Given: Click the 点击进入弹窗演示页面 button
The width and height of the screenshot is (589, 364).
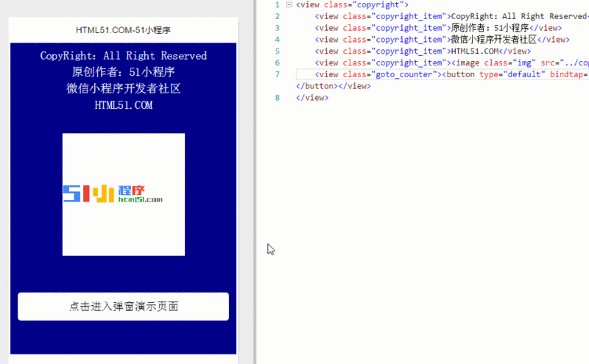Looking at the screenshot, I should coord(123,306).
